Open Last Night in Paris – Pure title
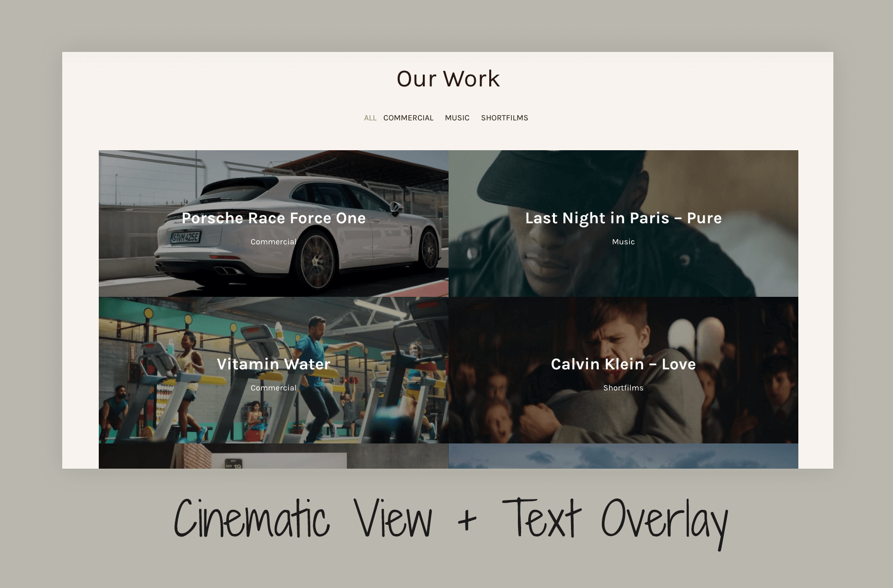Viewport: 893px width, 588px height. (623, 218)
